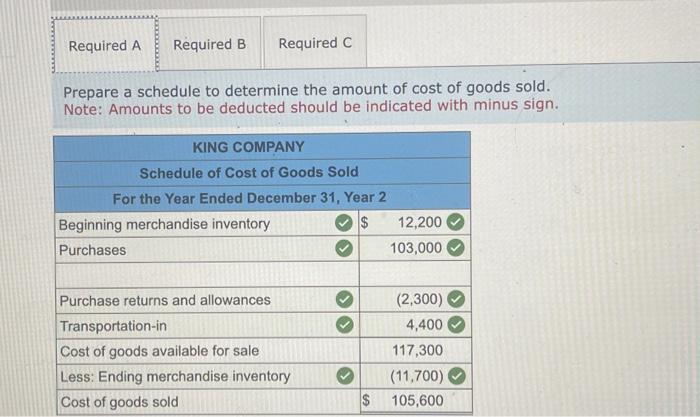The width and height of the screenshot is (700, 417).
Task: Click the green checkmark beside Beginning merchandise inventory label
Action: (344, 222)
